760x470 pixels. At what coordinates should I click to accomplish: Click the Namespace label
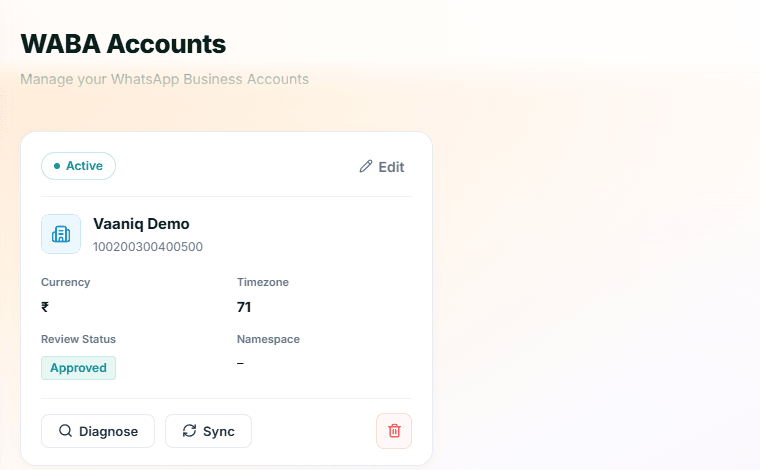pyautogui.click(x=268, y=339)
